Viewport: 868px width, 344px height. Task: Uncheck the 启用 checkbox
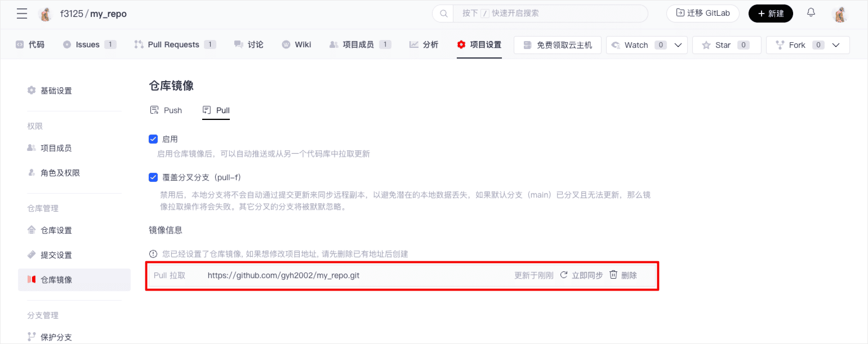pyautogui.click(x=153, y=139)
